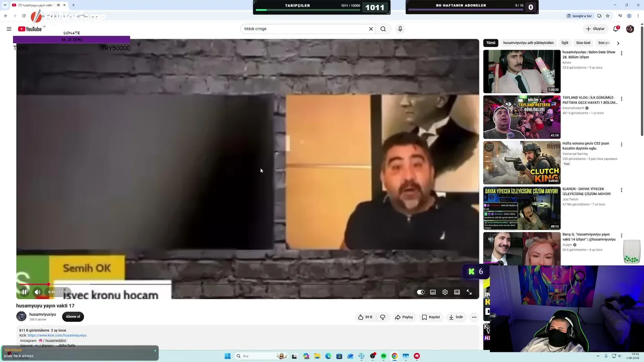Show more filter chips with the arrow
The width and height of the screenshot is (644, 362).
pos(618,43)
